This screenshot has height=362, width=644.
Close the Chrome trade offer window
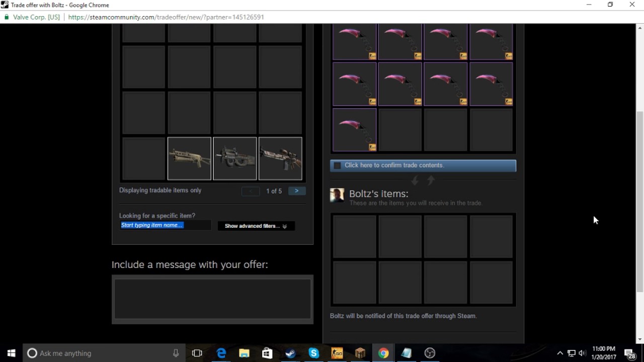632,5
